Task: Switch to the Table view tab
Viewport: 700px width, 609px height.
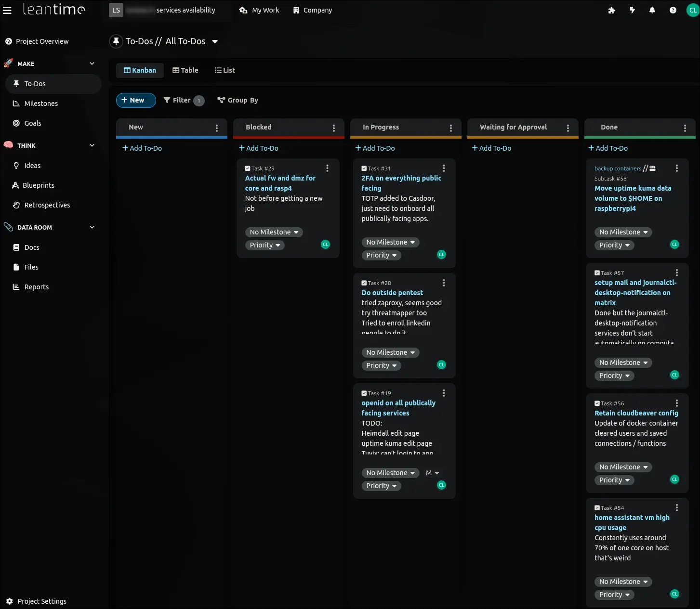Action: 185,70
